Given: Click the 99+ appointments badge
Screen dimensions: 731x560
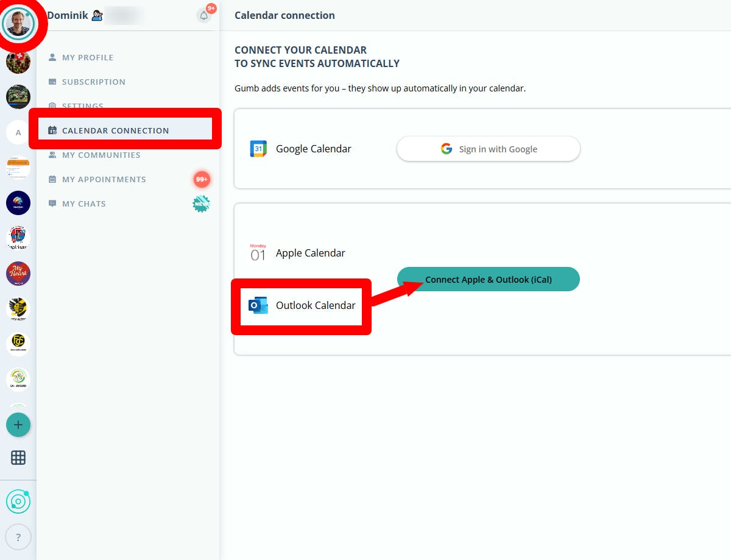Looking at the screenshot, I should 202,180.
